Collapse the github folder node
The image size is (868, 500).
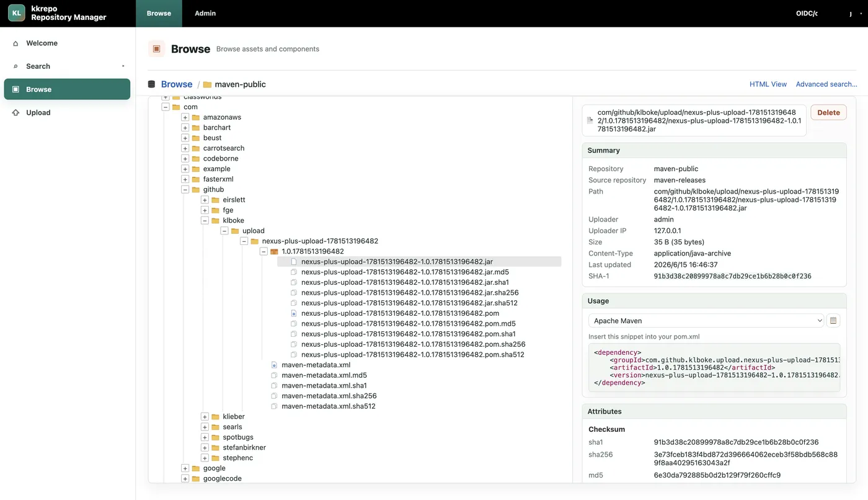click(x=185, y=190)
